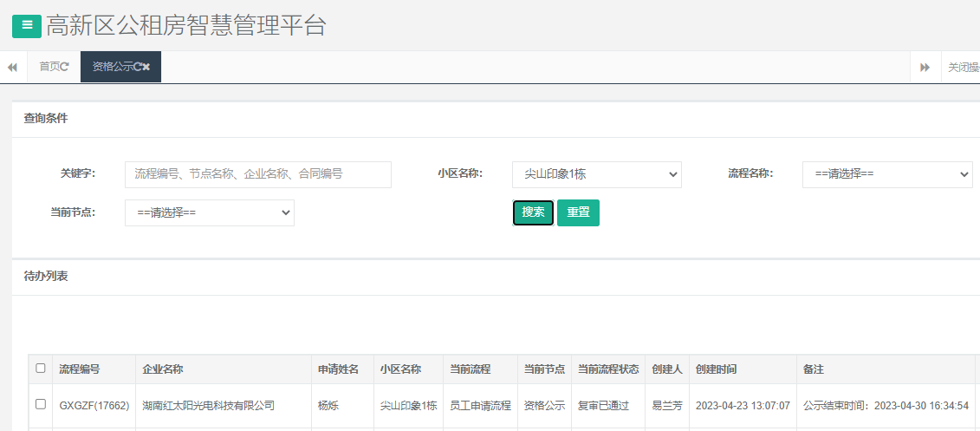The width and height of the screenshot is (980, 431).
Task: Open the 流程名称 dropdown
Action: coord(887,174)
